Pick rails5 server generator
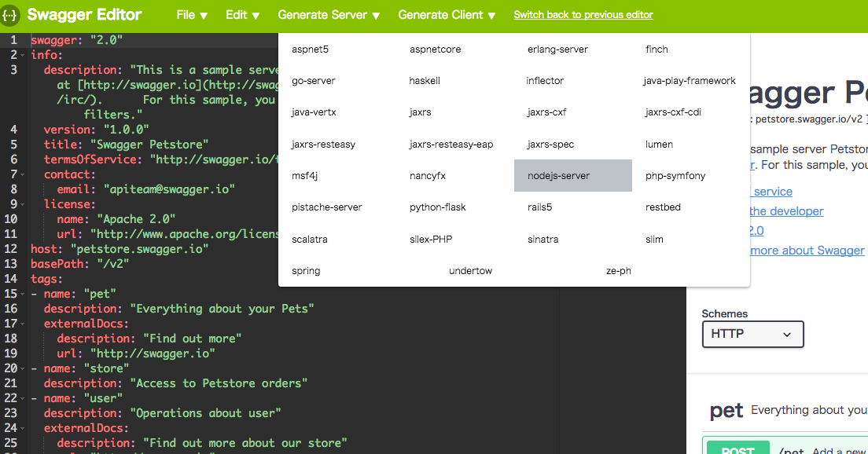Viewport: 868px width, 454px height. tap(539, 207)
